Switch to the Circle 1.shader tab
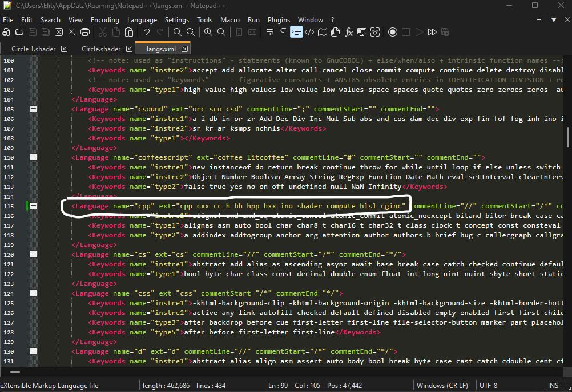 34,49
